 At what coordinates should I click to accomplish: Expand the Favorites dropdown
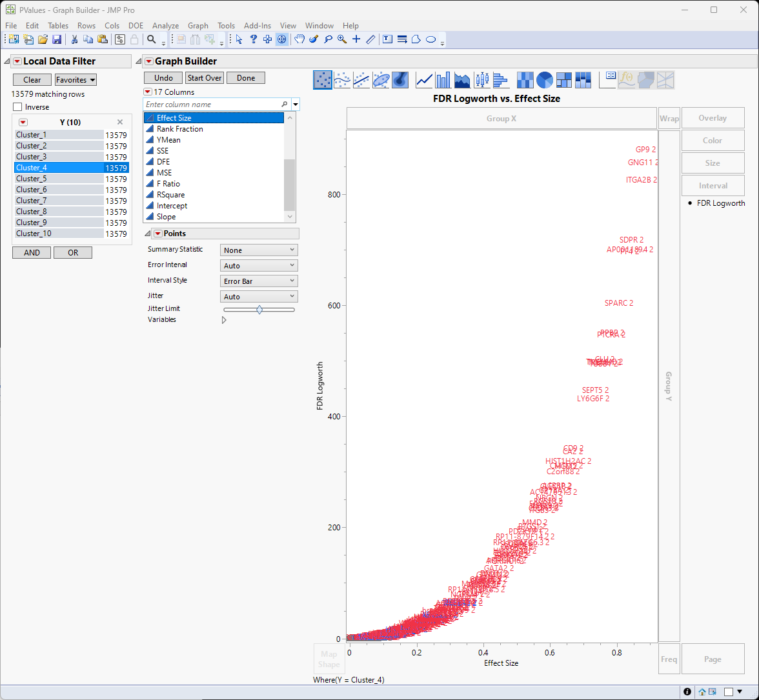tap(76, 80)
